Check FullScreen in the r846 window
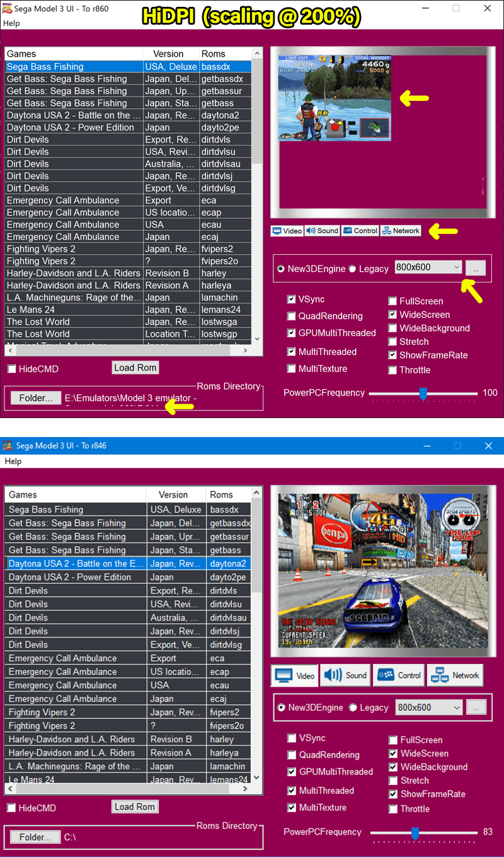Image resolution: width=504 pixels, height=857 pixels. 393,740
